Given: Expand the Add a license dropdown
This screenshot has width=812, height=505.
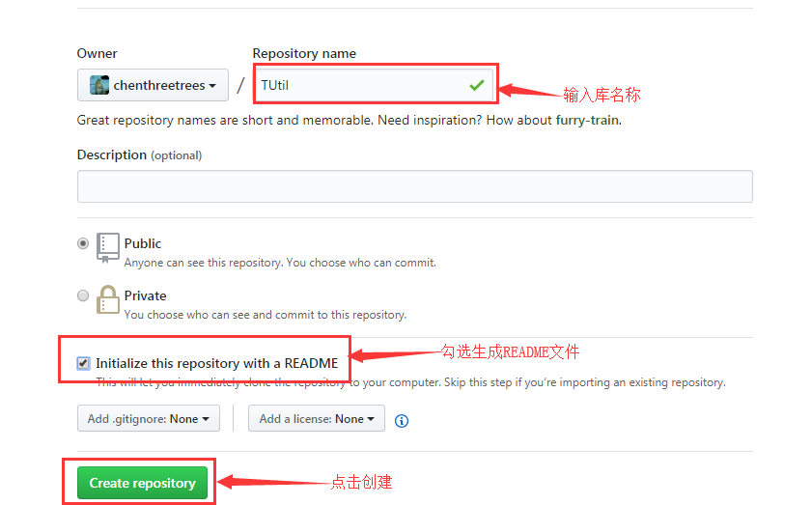Looking at the screenshot, I should click(317, 419).
